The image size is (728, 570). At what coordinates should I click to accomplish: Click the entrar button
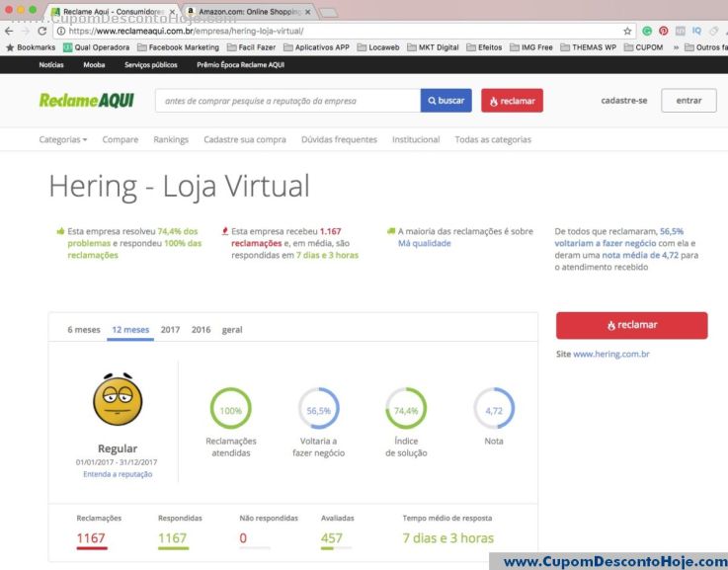tap(689, 100)
